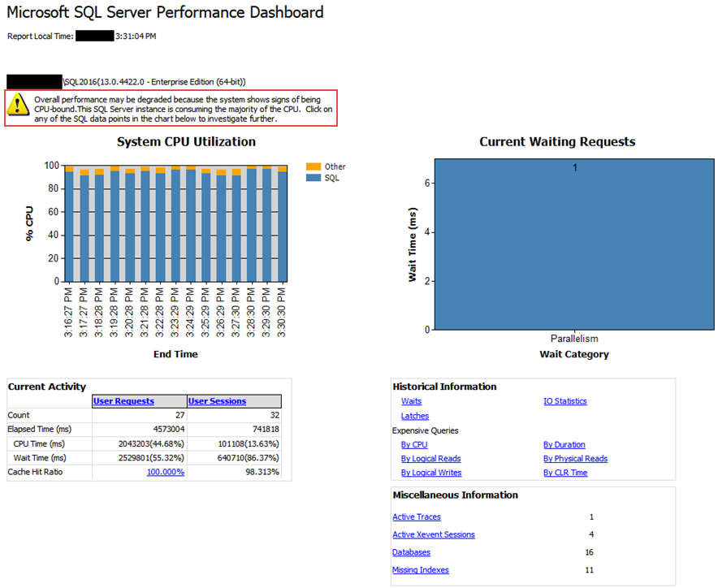Open the IO Statistics report
718x588 pixels.
pos(565,401)
